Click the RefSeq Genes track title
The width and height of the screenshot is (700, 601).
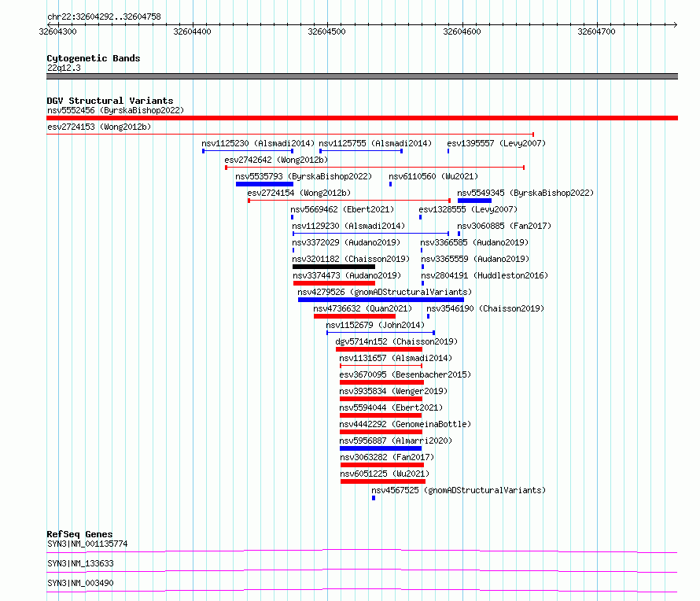pos(79,534)
